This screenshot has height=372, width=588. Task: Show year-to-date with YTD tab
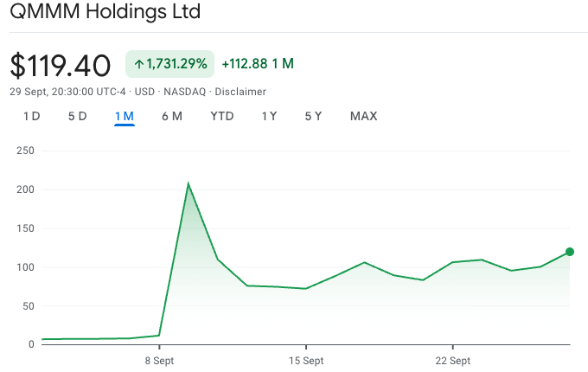tap(222, 116)
